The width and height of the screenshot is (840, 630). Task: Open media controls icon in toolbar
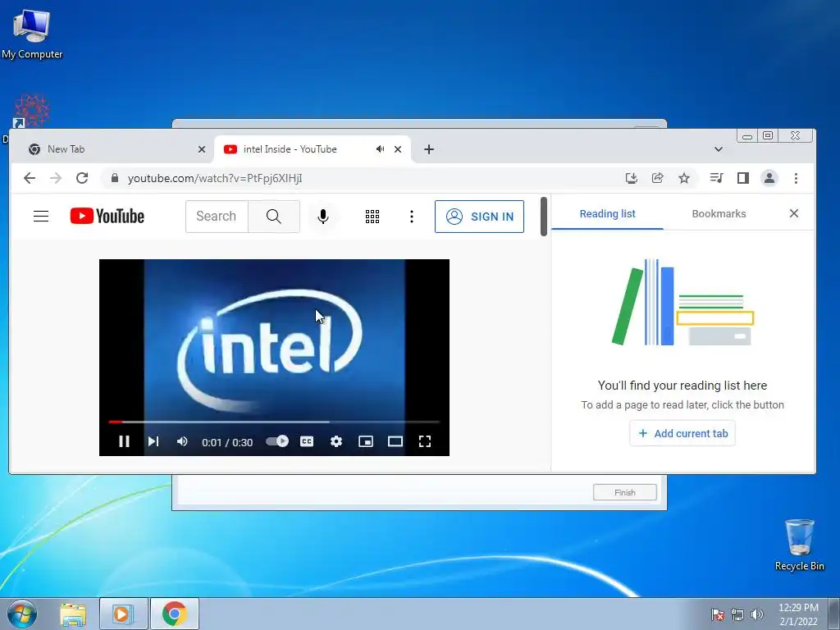[716, 178]
